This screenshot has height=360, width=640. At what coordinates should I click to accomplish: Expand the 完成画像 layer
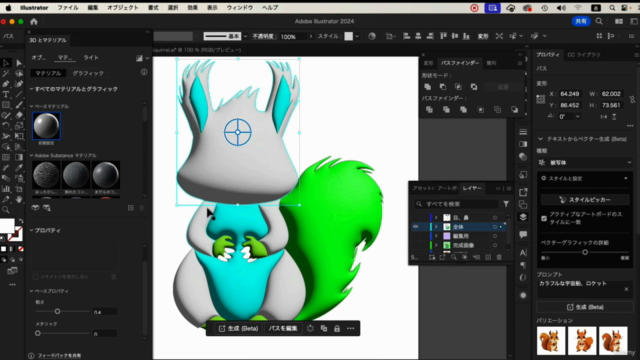click(436, 245)
